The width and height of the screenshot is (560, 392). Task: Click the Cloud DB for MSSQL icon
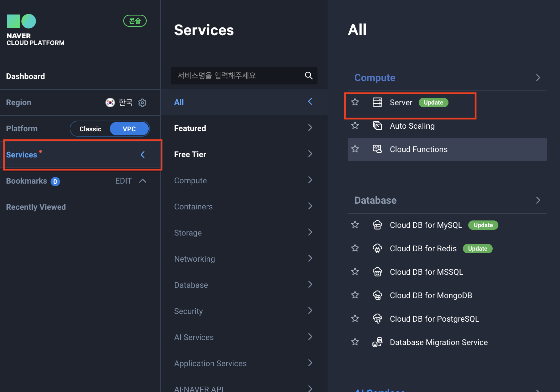click(x=377, y=272)
